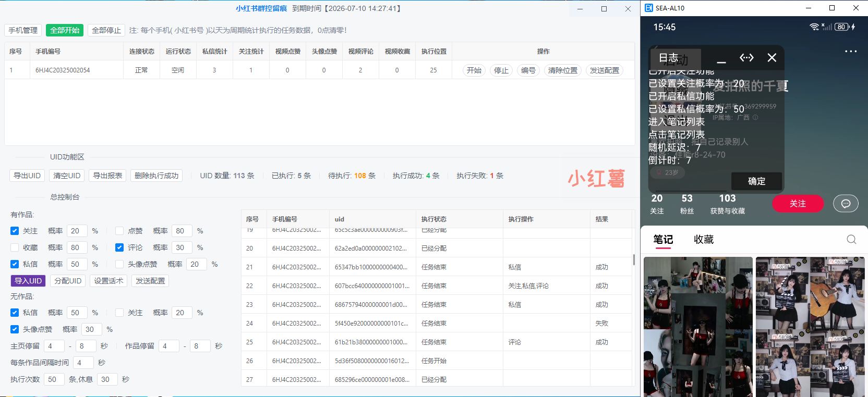Click the UID table vertical scrollbar

tap(634, 259)
